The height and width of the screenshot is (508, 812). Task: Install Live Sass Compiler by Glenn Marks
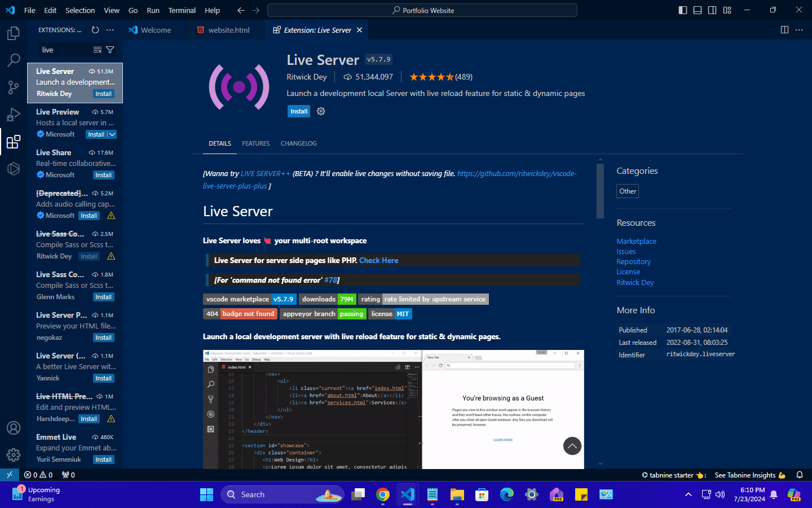tap(104, 297)
